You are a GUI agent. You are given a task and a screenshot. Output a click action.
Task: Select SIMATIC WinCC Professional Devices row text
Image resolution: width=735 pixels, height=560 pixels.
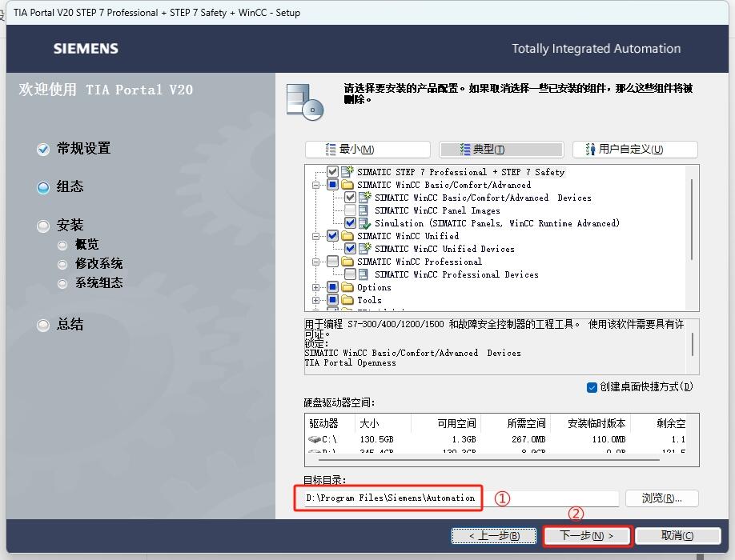456,274
